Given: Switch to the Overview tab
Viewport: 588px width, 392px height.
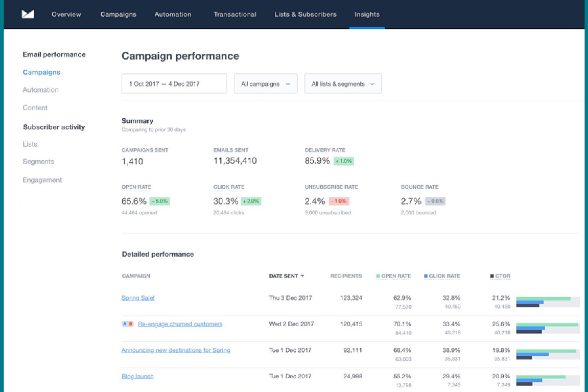Looking at the screenshot, I should click(x=65, y=14).
